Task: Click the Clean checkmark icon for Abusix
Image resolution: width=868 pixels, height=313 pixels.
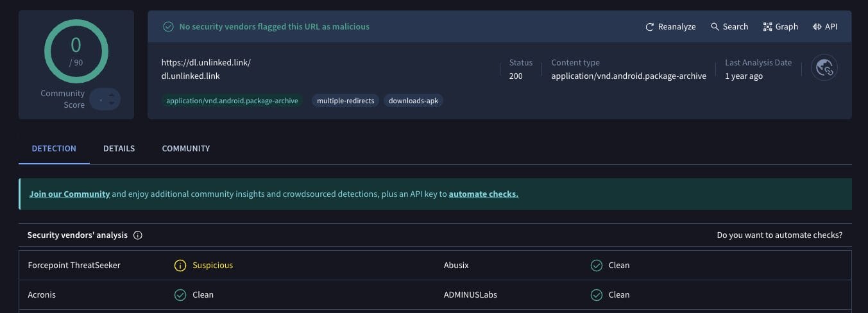Action: click(597, 265)
